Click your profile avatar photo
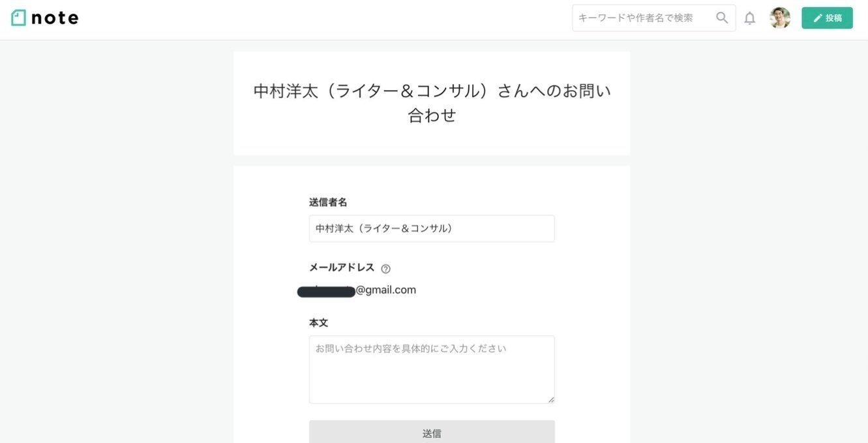This screenshot has width=868, height=443. (780, 18)
